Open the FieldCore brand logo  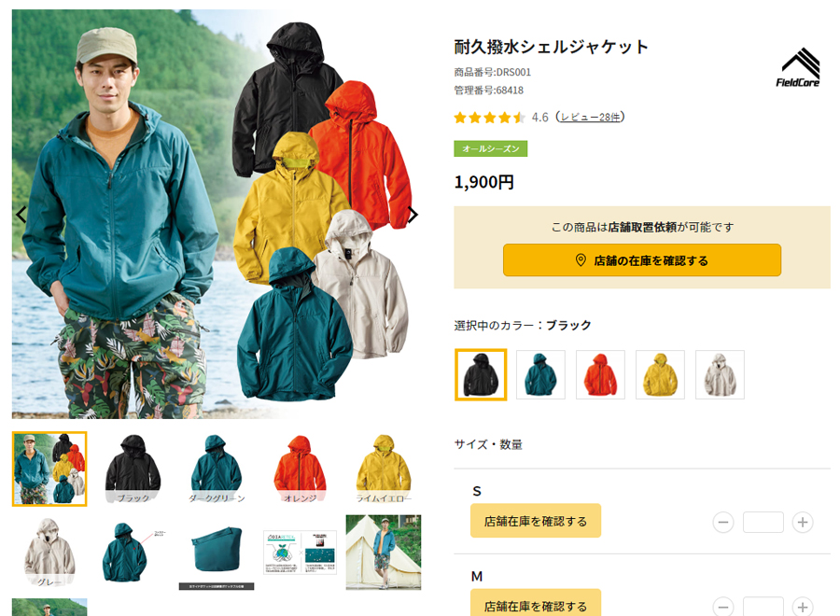[798, 67]
